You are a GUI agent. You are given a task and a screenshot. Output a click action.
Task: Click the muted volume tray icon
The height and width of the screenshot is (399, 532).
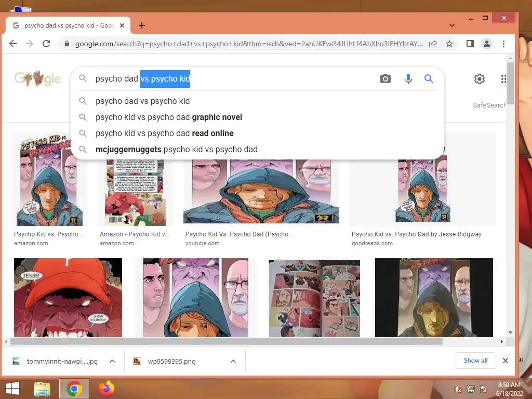(x=458, y=389)
